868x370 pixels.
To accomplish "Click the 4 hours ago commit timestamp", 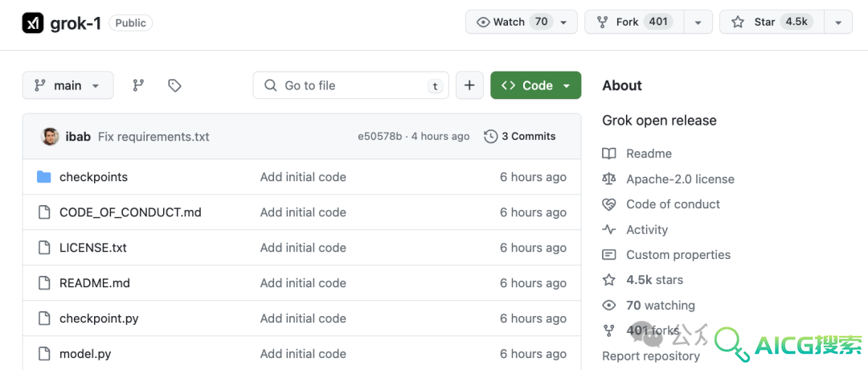I will click(441, 136).
